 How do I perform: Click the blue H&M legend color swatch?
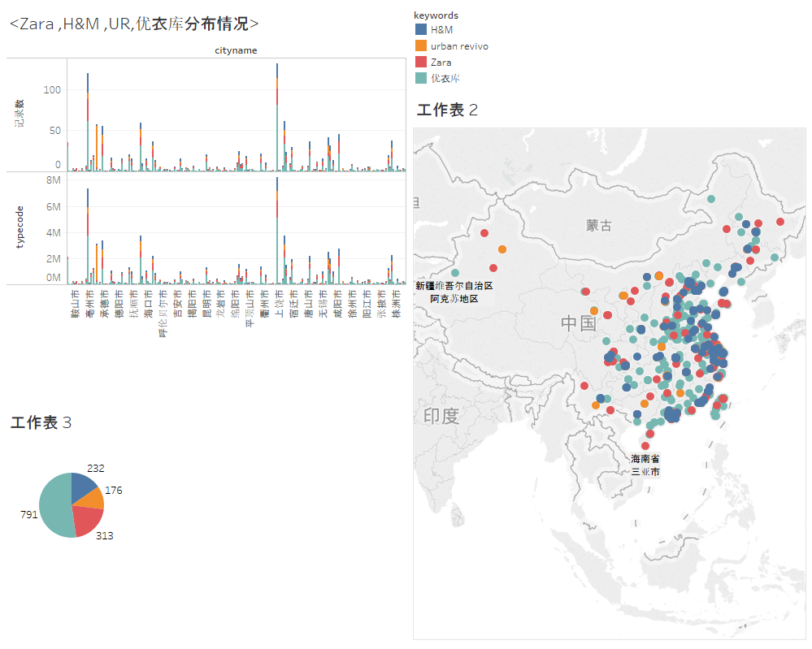coord(420,29)
